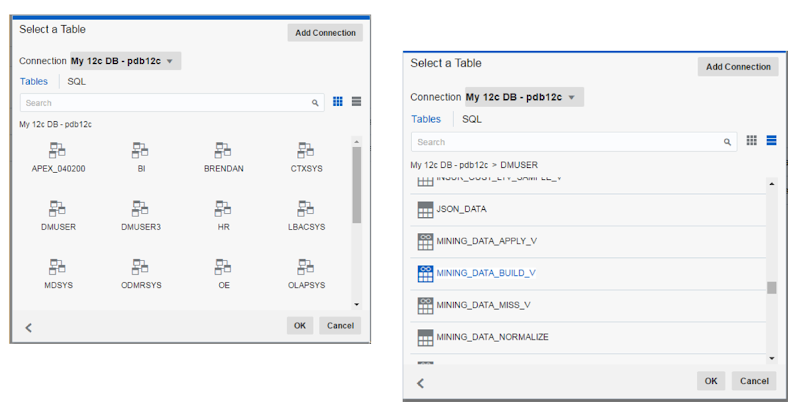
Task: Select MINING_DATA_APPLY_V row text
Action: (487, 241)
